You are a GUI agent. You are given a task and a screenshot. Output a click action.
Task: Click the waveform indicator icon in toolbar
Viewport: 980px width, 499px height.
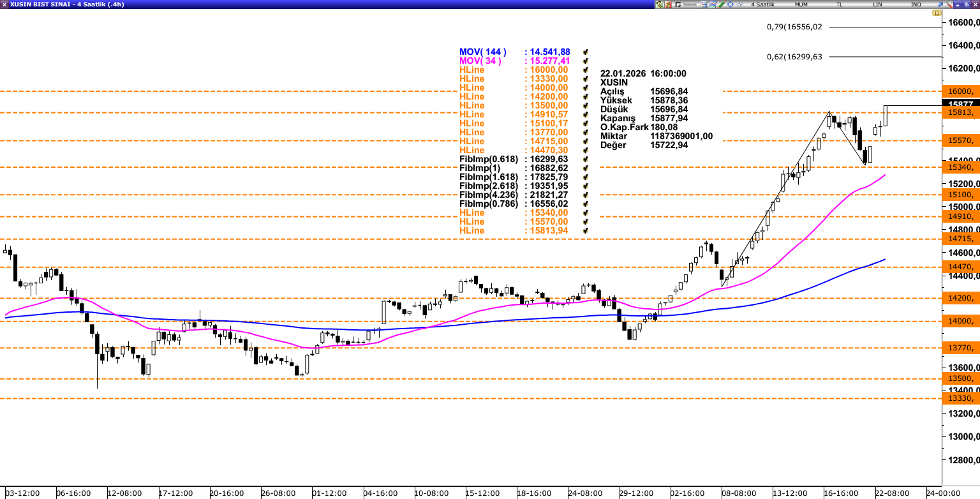click(x=739, y=4)
